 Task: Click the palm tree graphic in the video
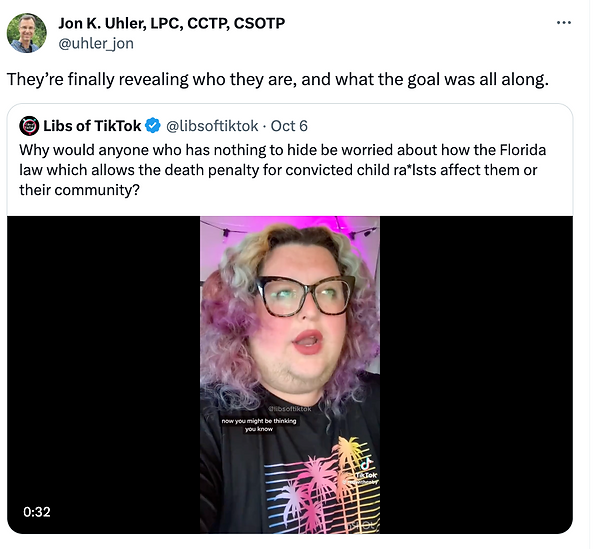pos(321,486)
